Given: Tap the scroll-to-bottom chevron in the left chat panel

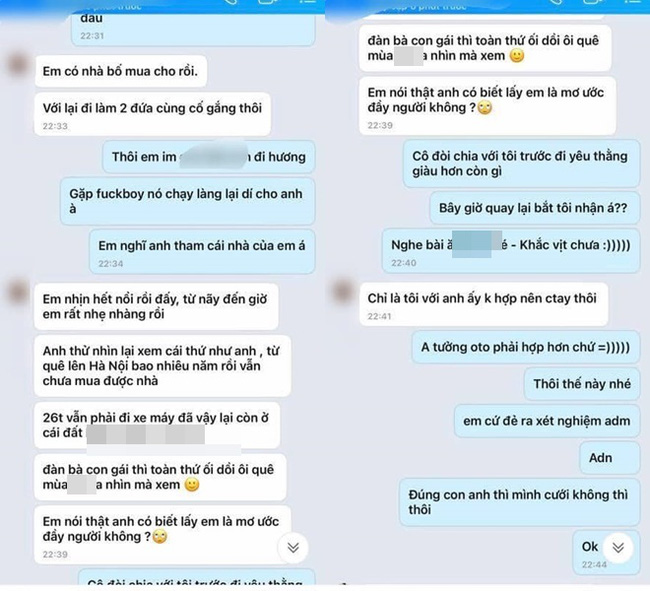Looking at the screenshot, I should (293, 547).
